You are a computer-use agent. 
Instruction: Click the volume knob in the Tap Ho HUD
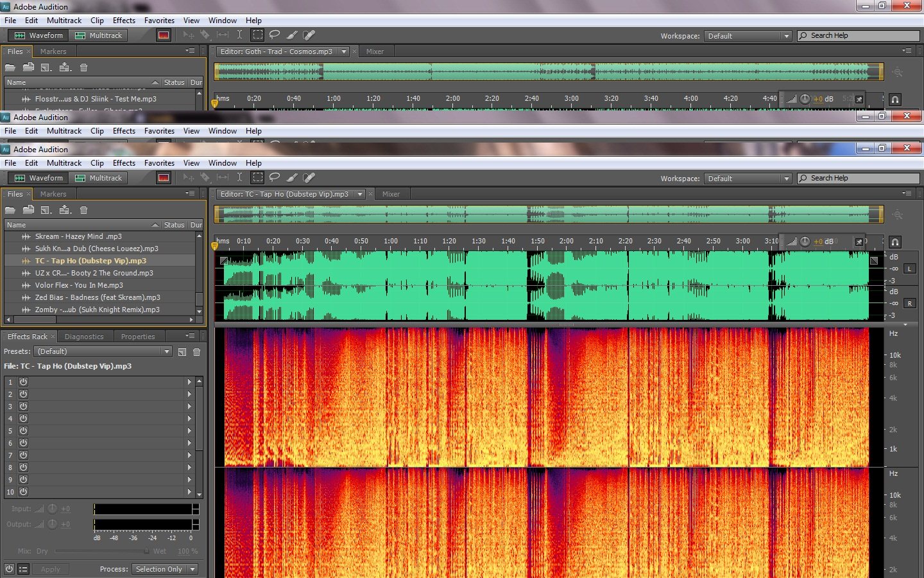pos(805,241)
